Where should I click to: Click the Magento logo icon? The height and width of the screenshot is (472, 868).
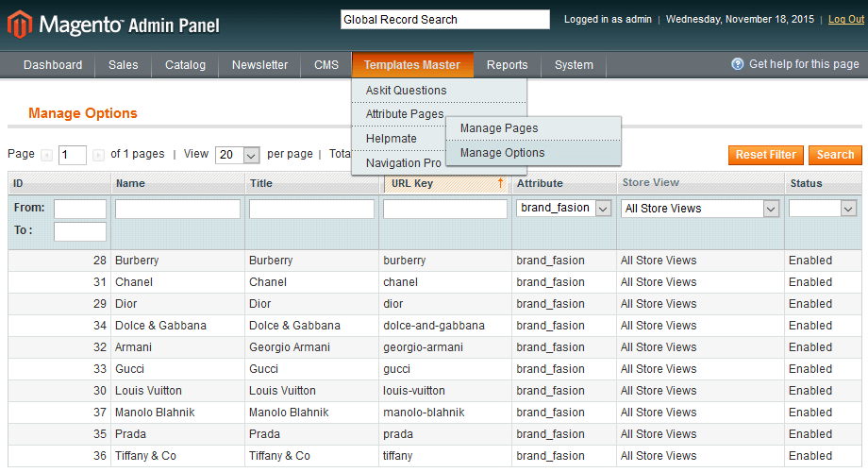(20, 25)
